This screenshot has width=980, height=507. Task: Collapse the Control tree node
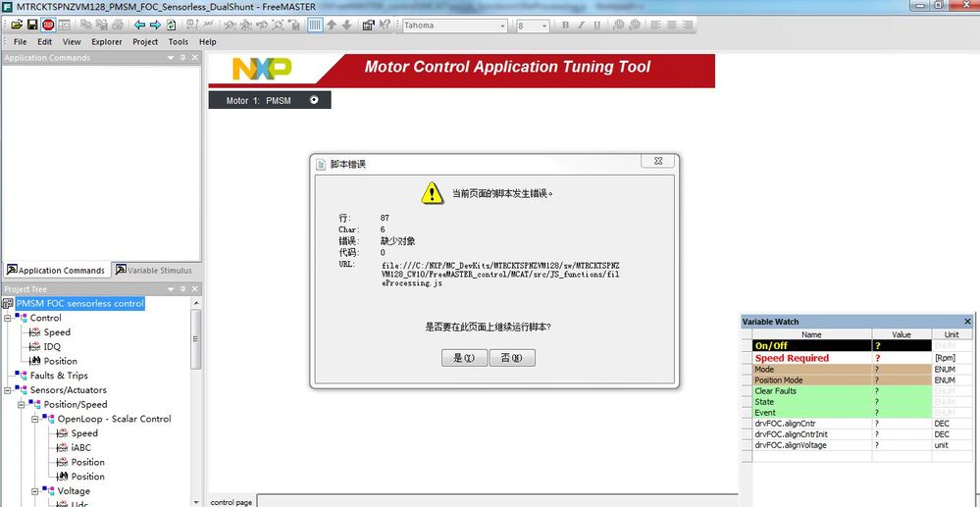pos(8,318)
